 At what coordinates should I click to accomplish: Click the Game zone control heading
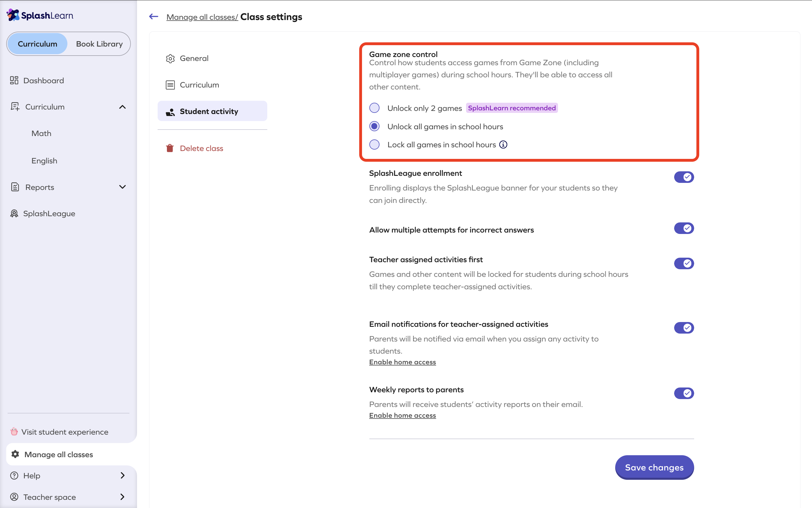(x=403, y=54)
